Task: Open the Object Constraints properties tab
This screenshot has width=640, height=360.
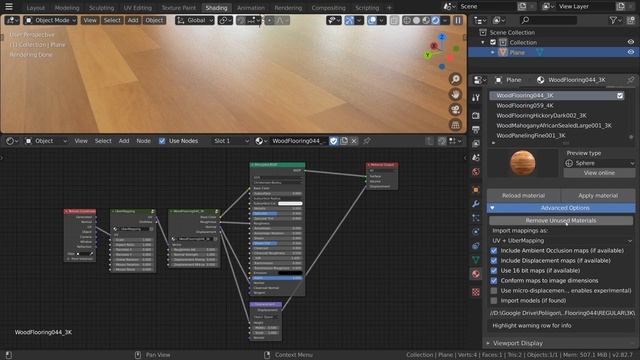Action: pos(476,246)
